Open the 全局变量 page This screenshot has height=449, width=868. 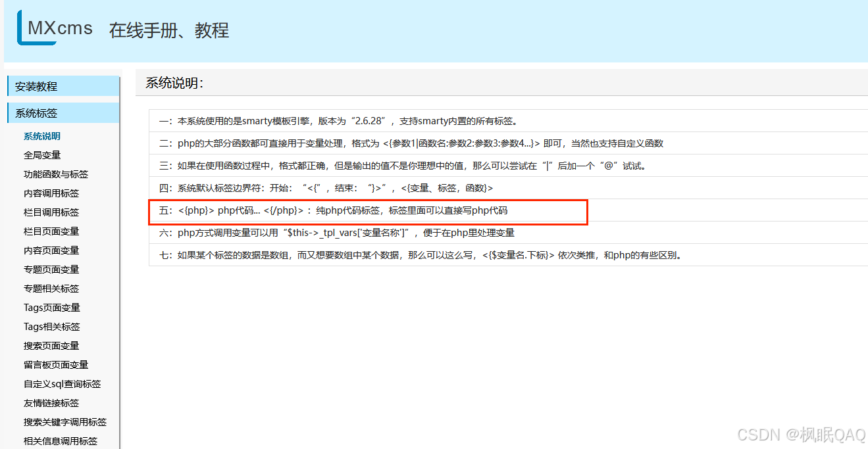coord(43,154)
